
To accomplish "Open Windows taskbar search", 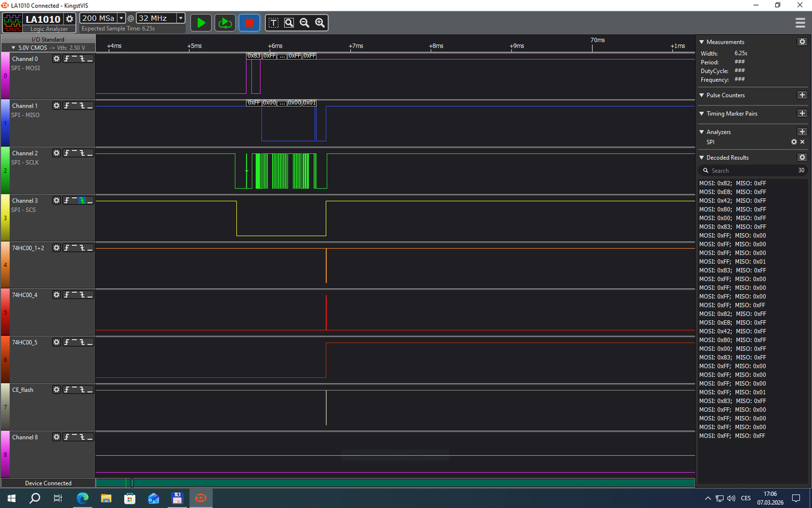I will pos(35,498).
